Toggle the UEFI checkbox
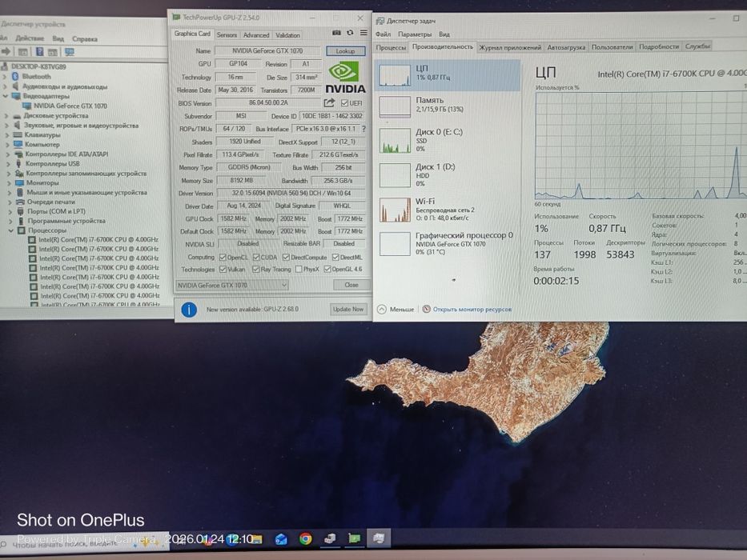Image resolution: width=747 pixels, height=560 pixels. point(344,103)
